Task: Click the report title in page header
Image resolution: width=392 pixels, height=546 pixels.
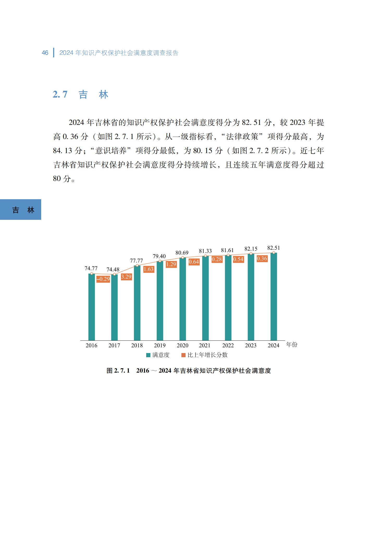Action: point(119,53)
